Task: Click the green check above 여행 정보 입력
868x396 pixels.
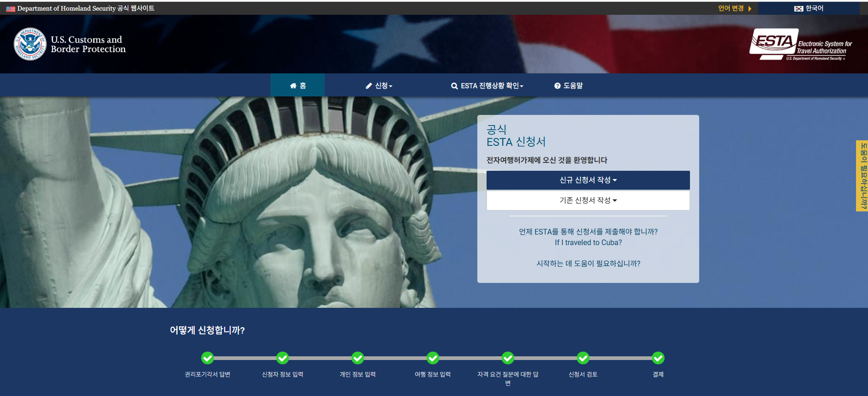Action: coord(433,358)
